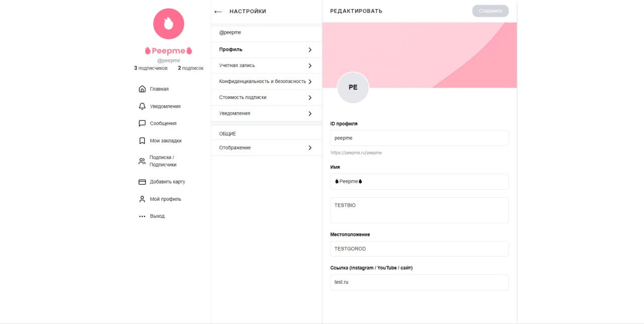Open bookmarks via the Мои закладки icon
The width and height of the screenshot is (644, 324).
142,141
